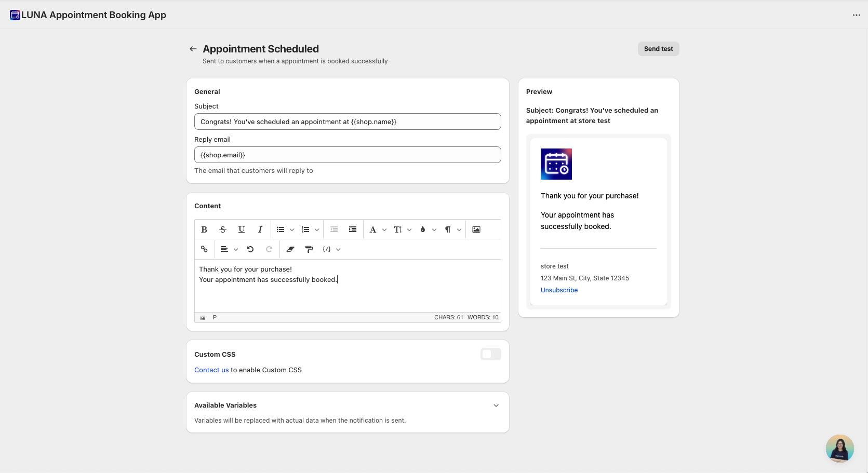
Task: Increase indent of the paragraph
Action: [353, 229]
